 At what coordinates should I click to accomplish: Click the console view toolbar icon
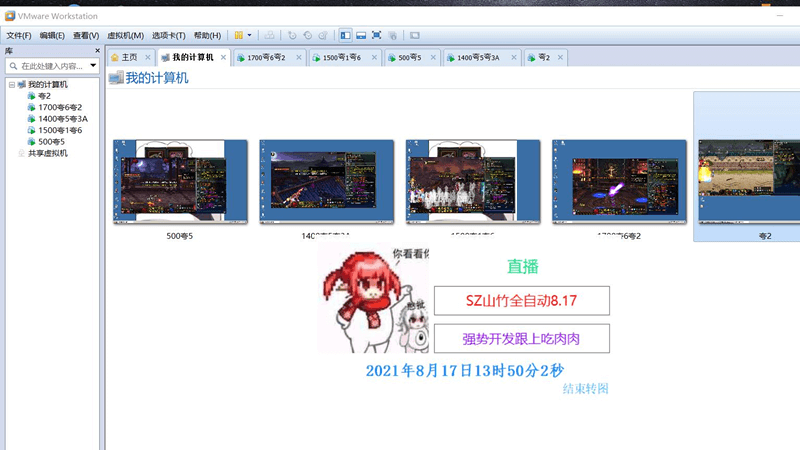click(414, 35)
